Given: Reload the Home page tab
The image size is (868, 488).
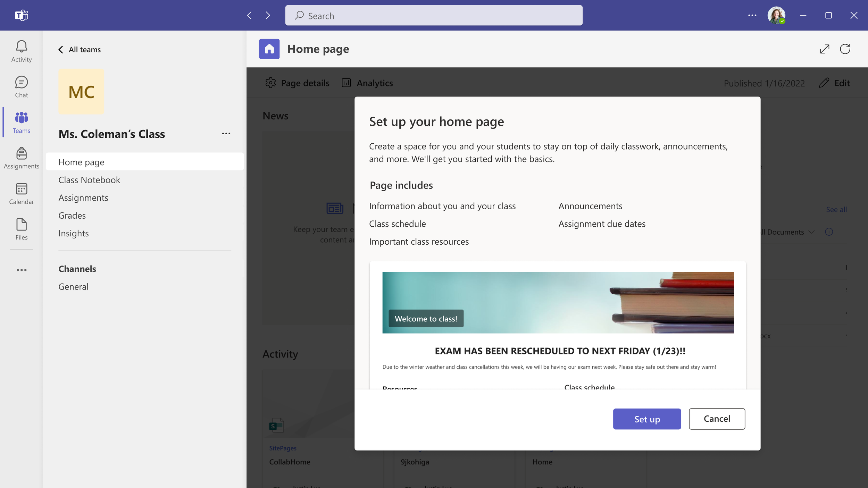Looking at the screenshot, I should point(845,49).
